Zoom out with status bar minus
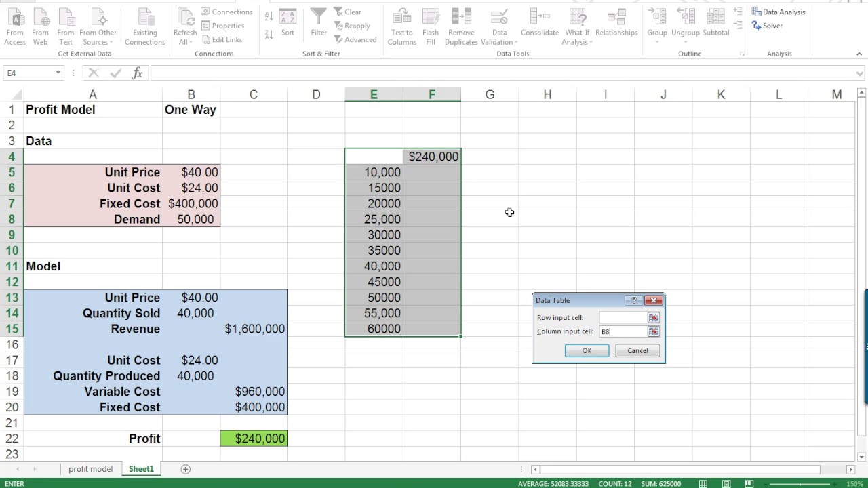The width and height of the screenshot is (868, 488). (767, 483)
